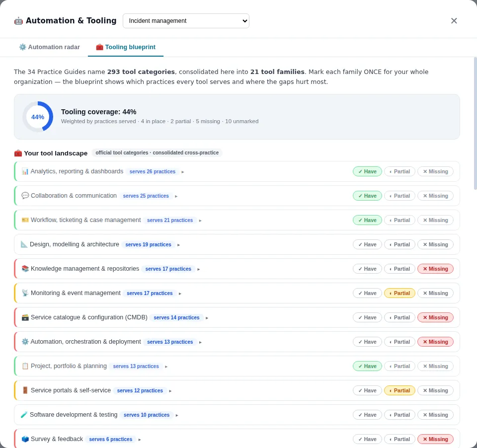Click 'official tool categories · consolidated cross-practice' pill
Viewport: 477px width, 448px height.
tap(157, 152)
